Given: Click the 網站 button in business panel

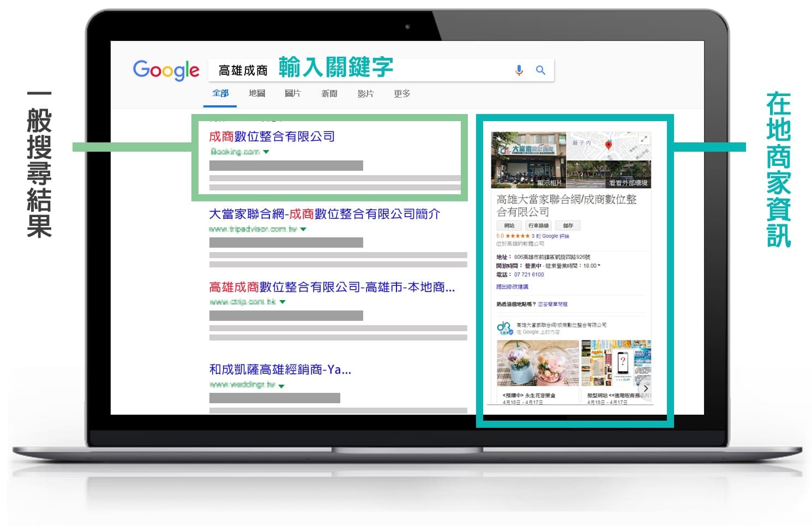Looking at the screenshot, I should (509, 225).
